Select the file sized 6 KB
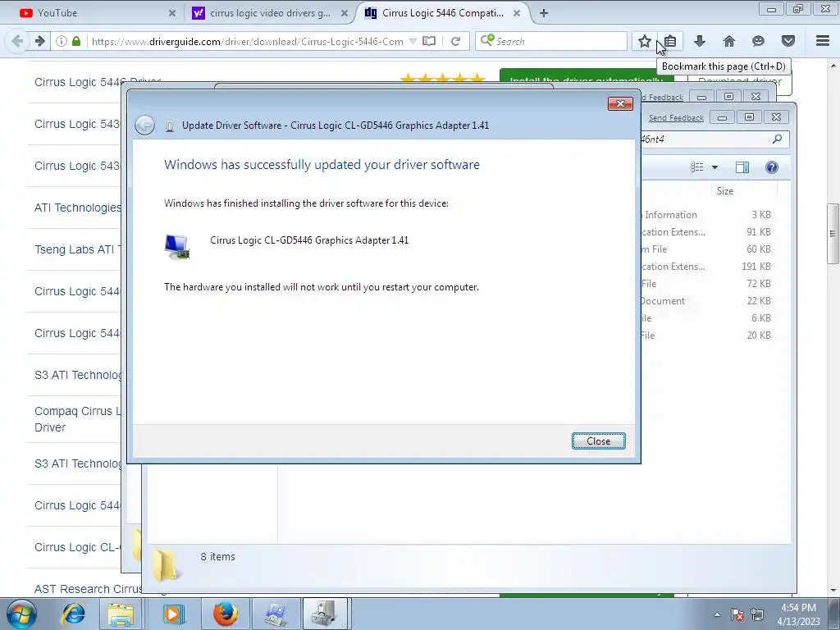The height and width of the screenshot is (630, 840). 707,317
